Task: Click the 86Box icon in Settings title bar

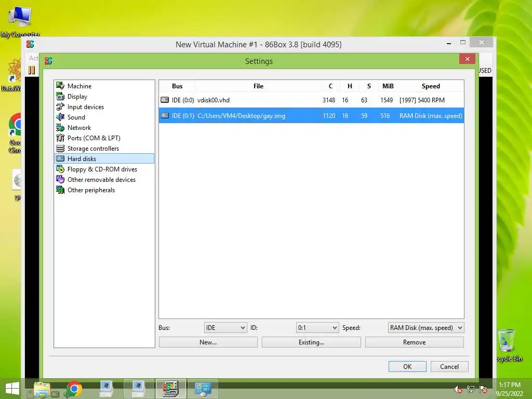Action: coord(48,61)
